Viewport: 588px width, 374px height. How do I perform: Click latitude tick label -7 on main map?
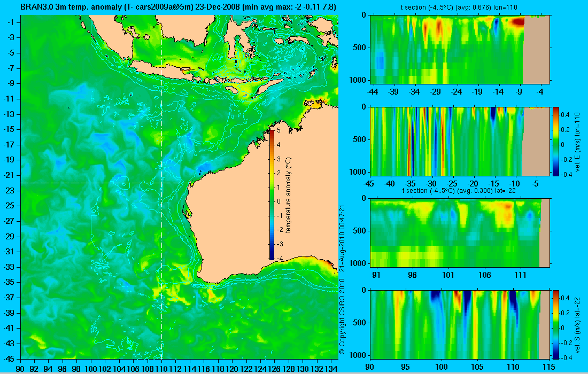(10, 68)
